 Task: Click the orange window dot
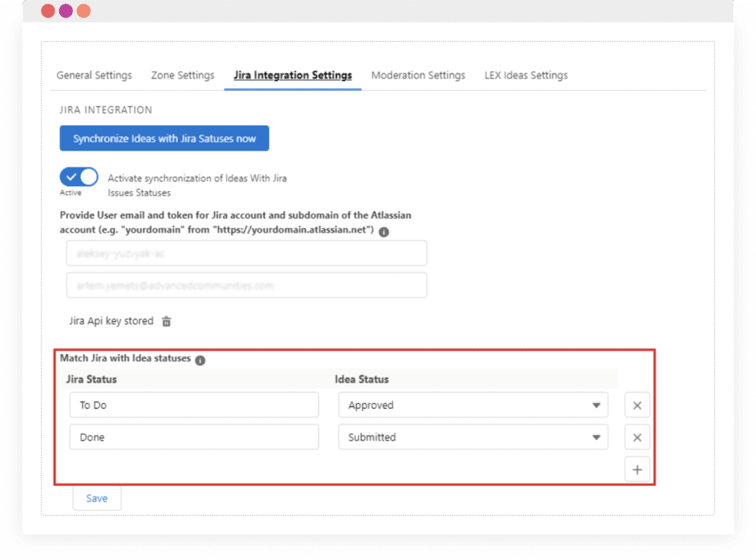coord(83,10)
